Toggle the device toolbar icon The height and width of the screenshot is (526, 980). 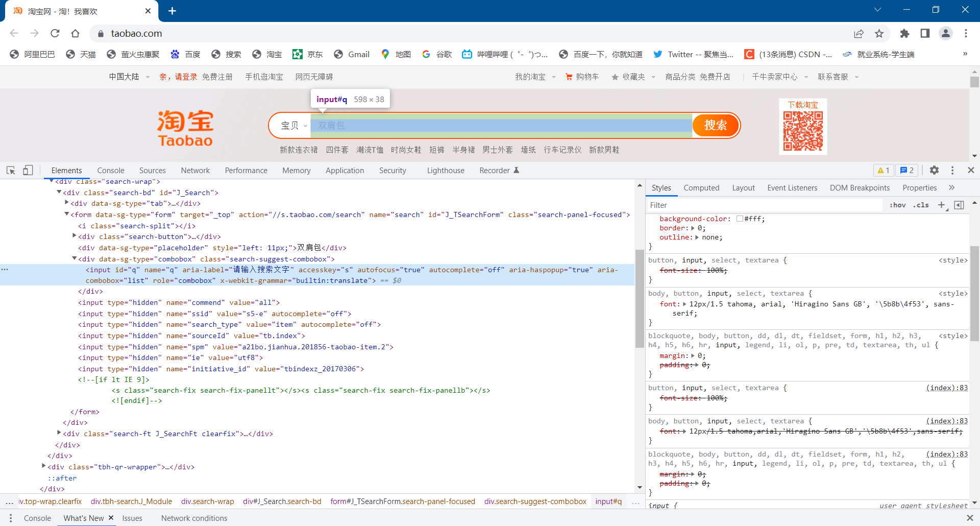click(x=28, y=171)
